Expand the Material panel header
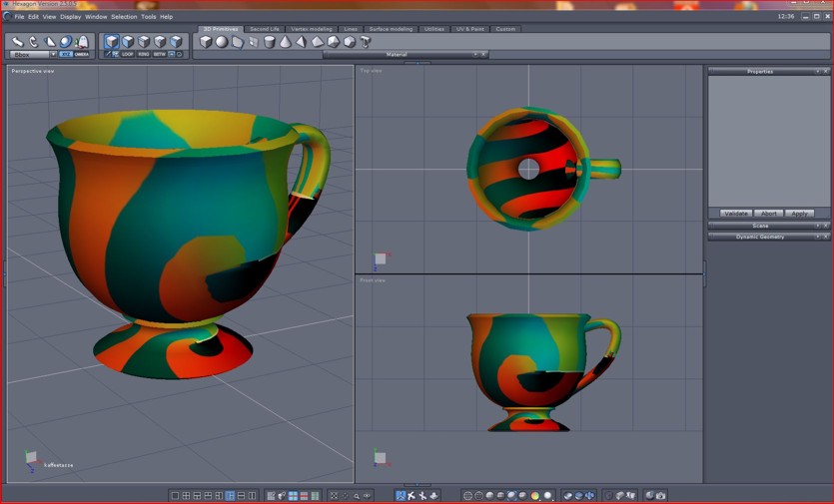834x504 pixels. 397,54
